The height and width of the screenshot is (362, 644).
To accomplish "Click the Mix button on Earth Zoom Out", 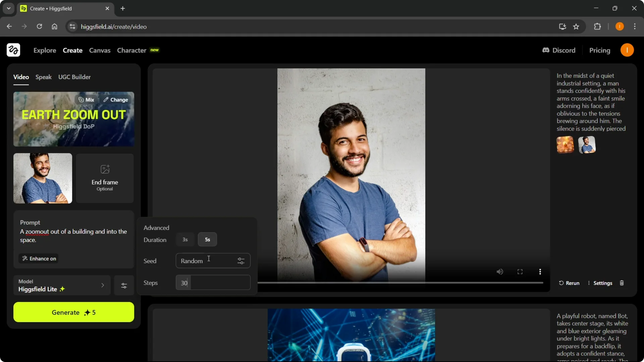I will (86, 100).
